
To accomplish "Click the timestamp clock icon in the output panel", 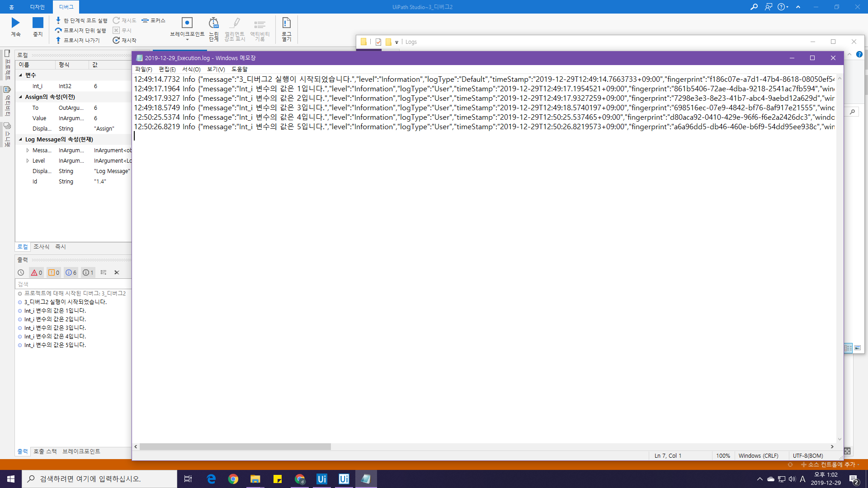I will [x=21, y=272].
